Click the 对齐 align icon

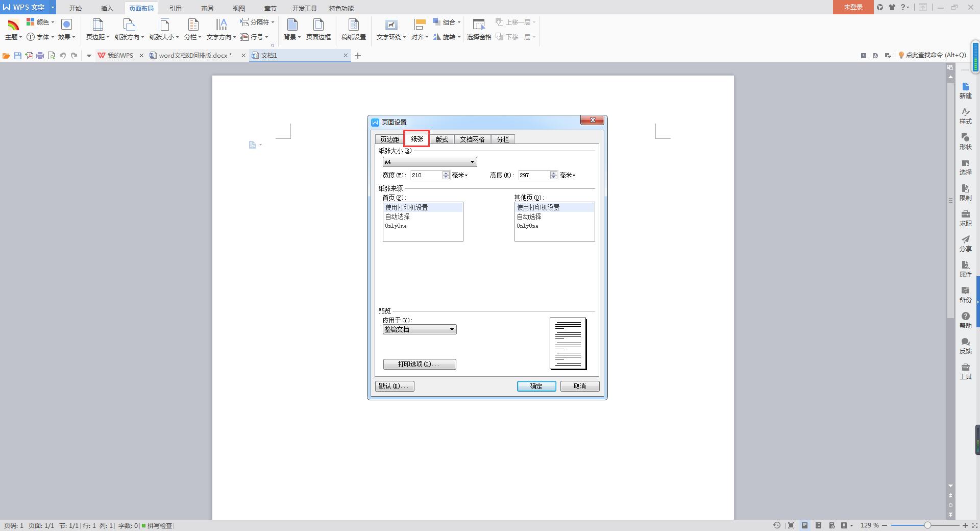420,25
